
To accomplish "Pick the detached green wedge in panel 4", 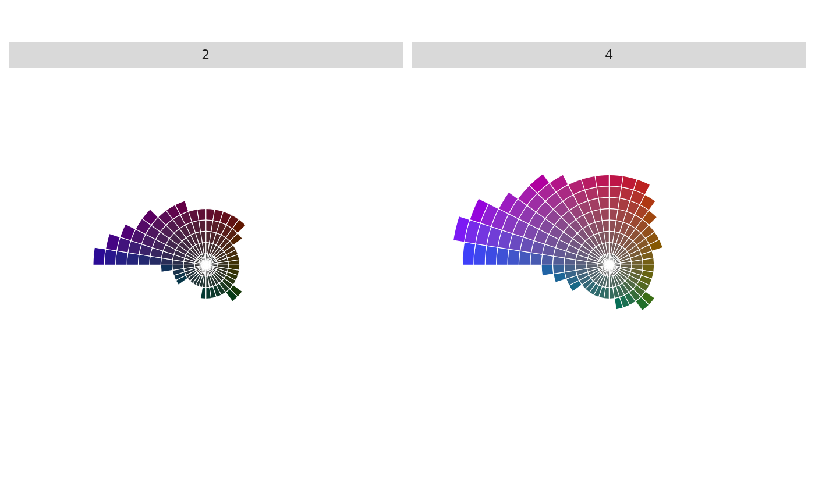I will click(645, 301).
